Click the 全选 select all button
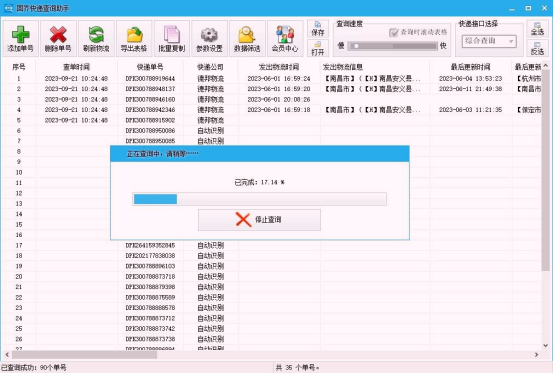This screenshot has width=554, height=373. click(537, 29)
